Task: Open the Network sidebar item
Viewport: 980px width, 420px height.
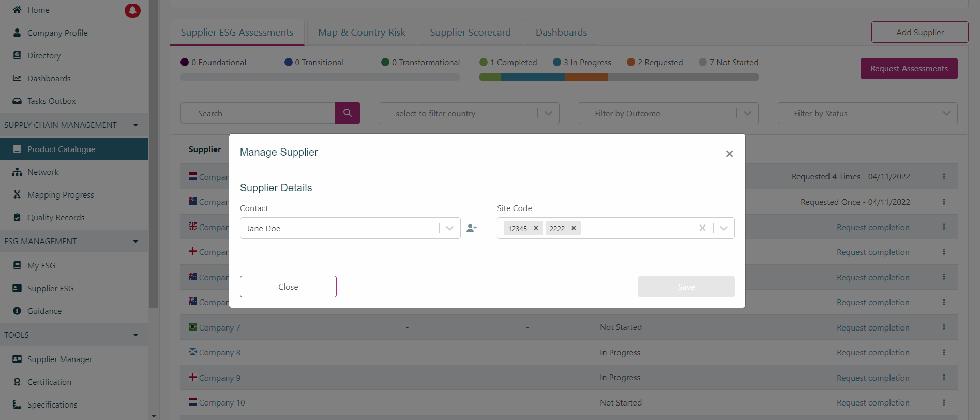Action: tap(43, 172)
